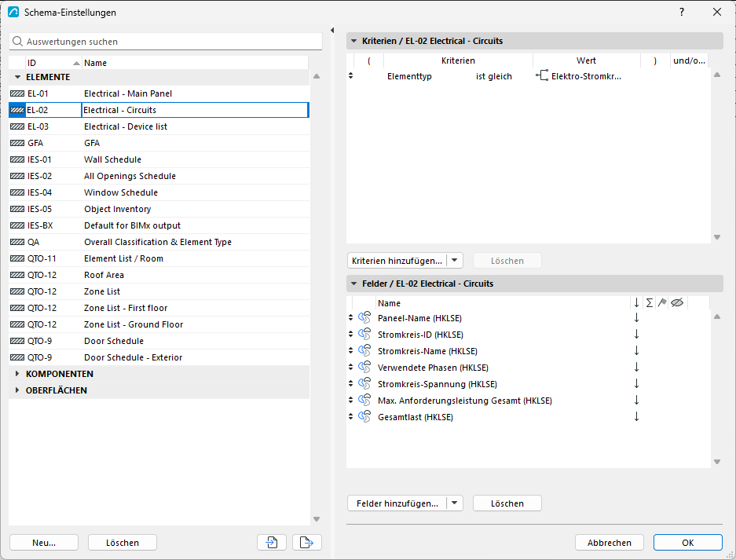This screenshot has height=560, width=736.
Task: Collapse the Kriterien panel
Action: (354, 41)
